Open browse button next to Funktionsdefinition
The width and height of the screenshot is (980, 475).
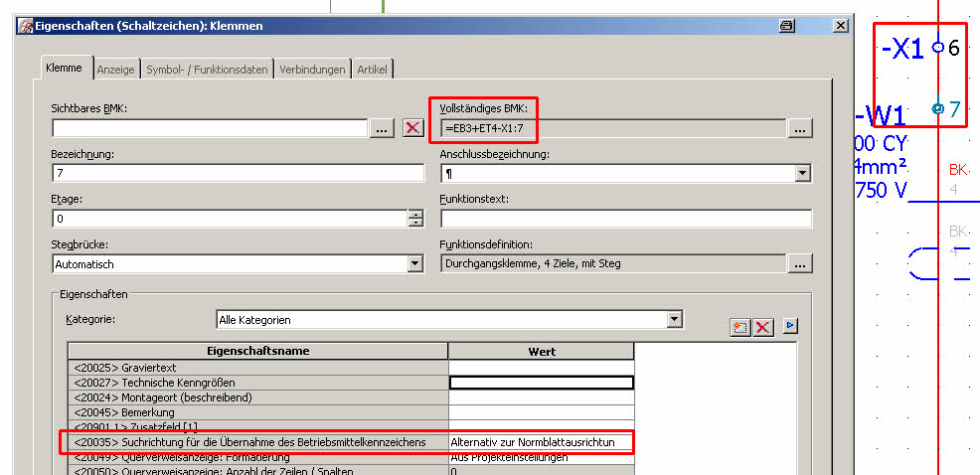pos(800,263)
